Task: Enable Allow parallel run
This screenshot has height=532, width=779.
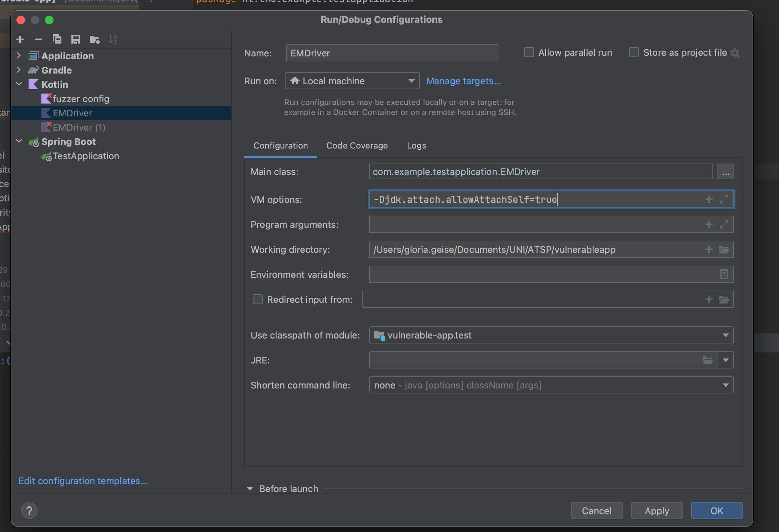Action: click(529, 52)
